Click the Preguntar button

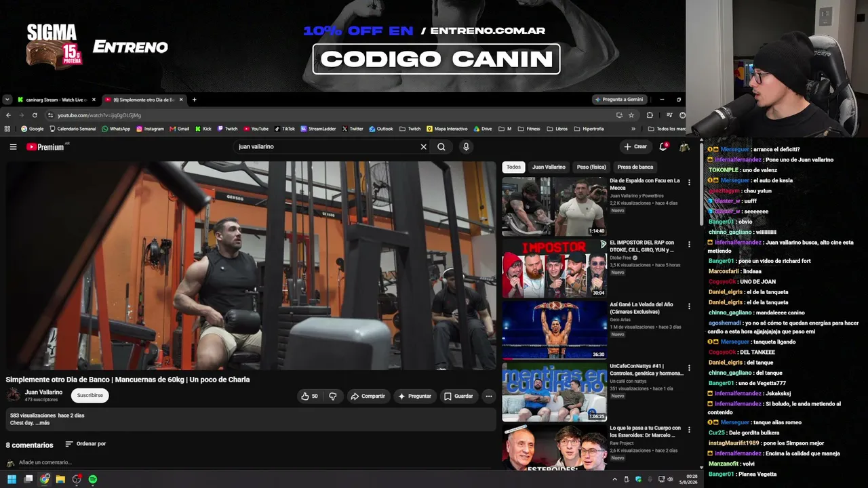pos(414,396)
